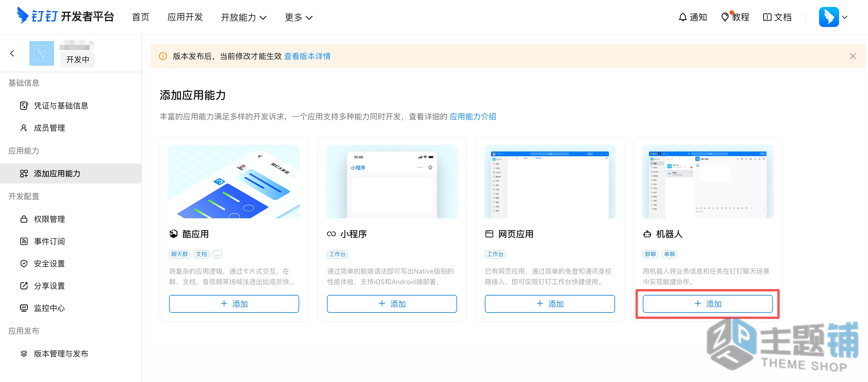Click the 添加应用能力 grid icon
The image size is (868, 382).
24,173
